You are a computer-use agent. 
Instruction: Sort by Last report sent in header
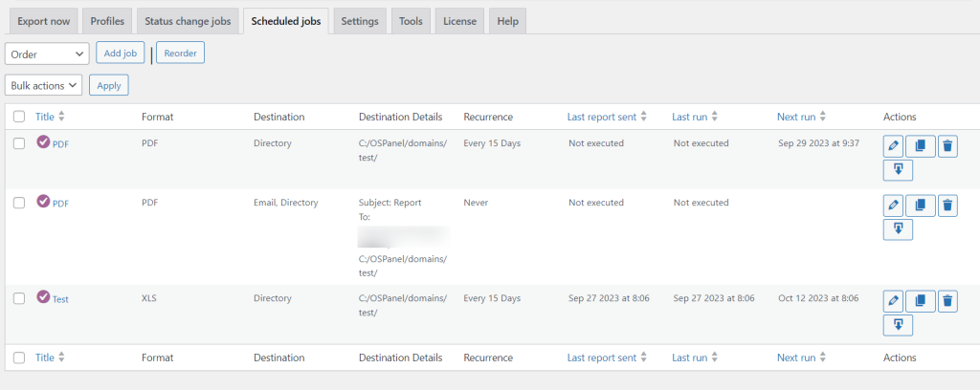pyautogui.click(x=606, y=117)
